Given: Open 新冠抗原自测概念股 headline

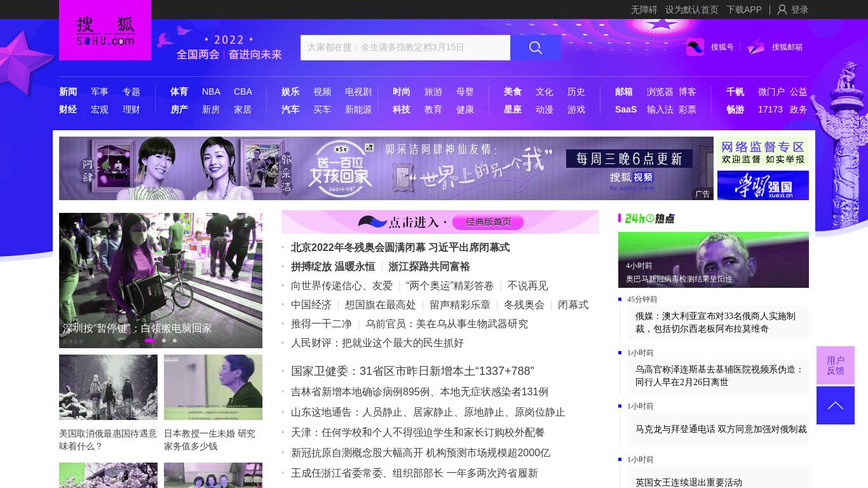Looking at the screenshot, I should [x=421, y=452].
